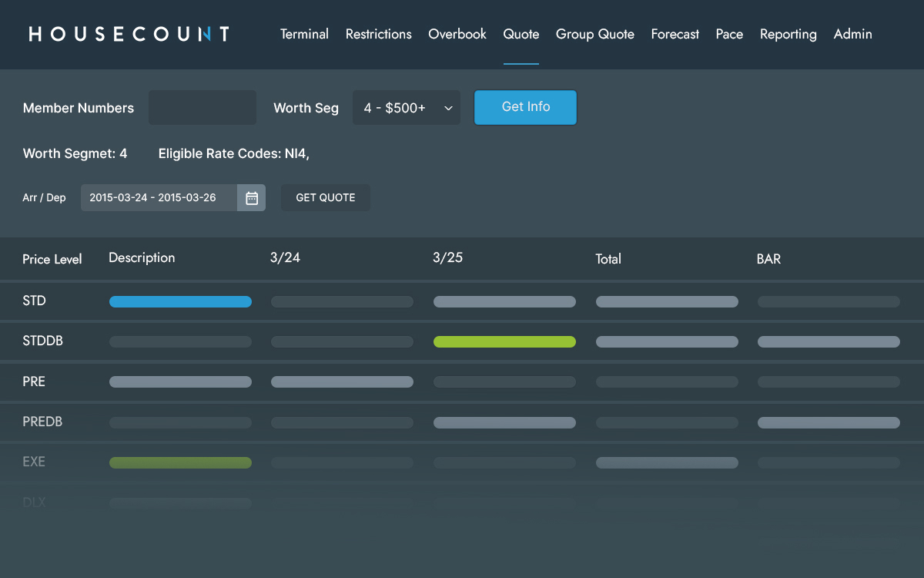924x578 pixels.
Task: Switch to the Overbook section
Action: pyautogui.click(x=457, y=34)
